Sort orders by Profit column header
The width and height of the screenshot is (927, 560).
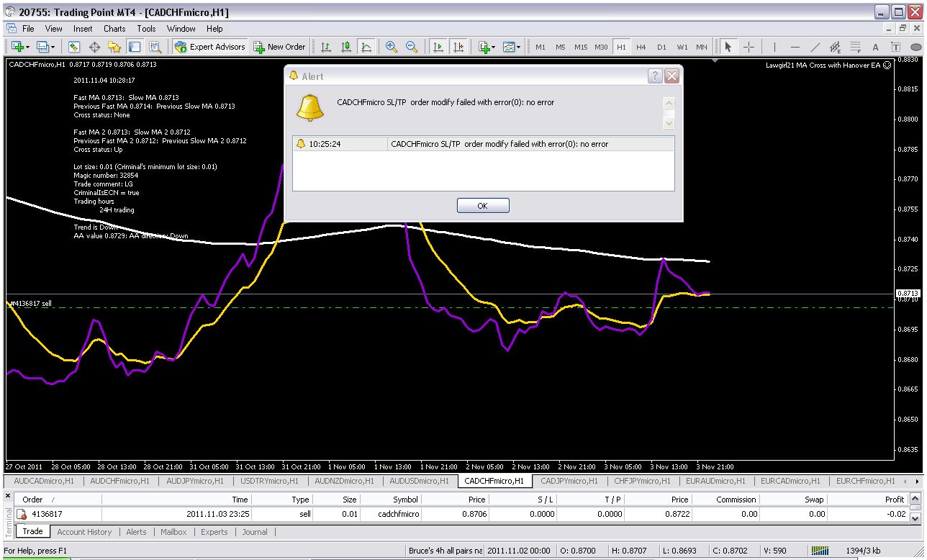[x=868, y=499]
